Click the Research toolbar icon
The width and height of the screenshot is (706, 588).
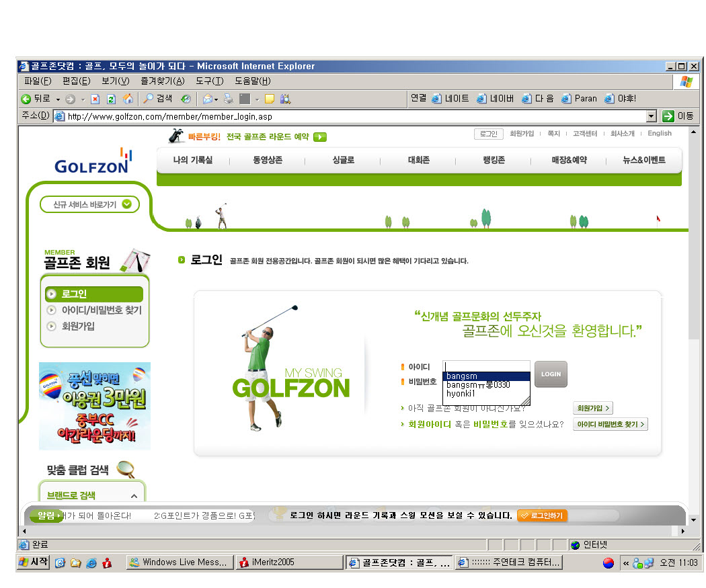tap(285, 99)
